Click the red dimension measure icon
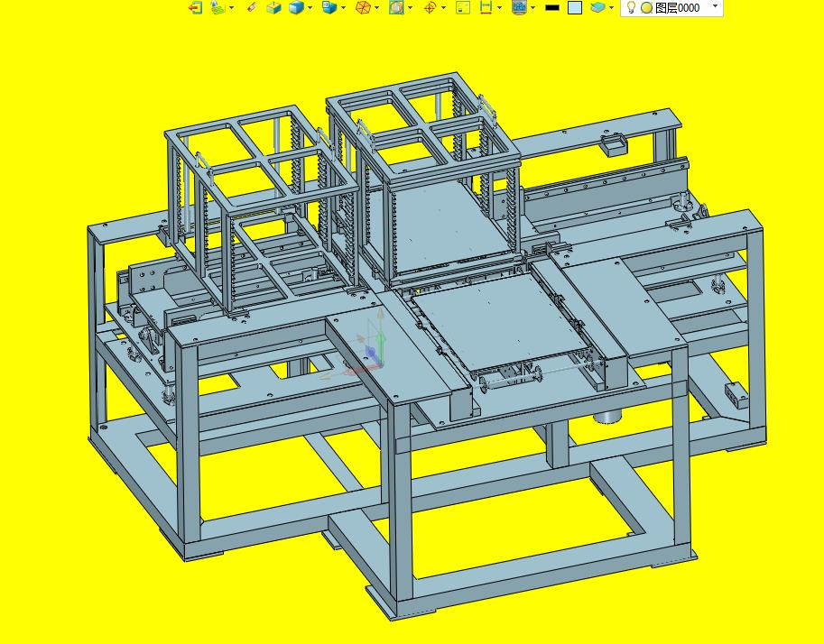Screen dimensions: 824x644 [486, 7]
